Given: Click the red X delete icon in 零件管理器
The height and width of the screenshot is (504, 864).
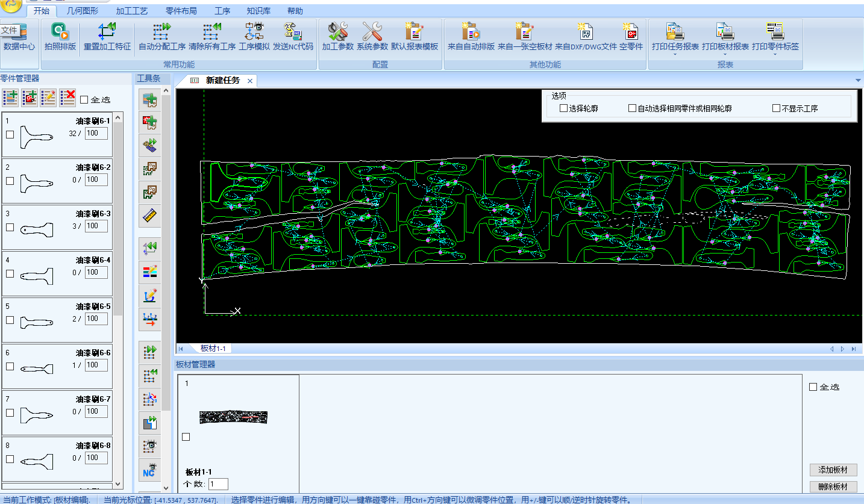Looking at the screenshot, I should [x=67, y=97].
